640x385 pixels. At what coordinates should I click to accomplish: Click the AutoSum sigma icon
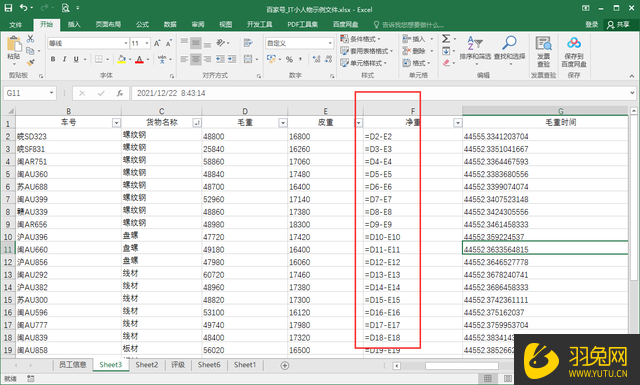(x=446, y=39)
